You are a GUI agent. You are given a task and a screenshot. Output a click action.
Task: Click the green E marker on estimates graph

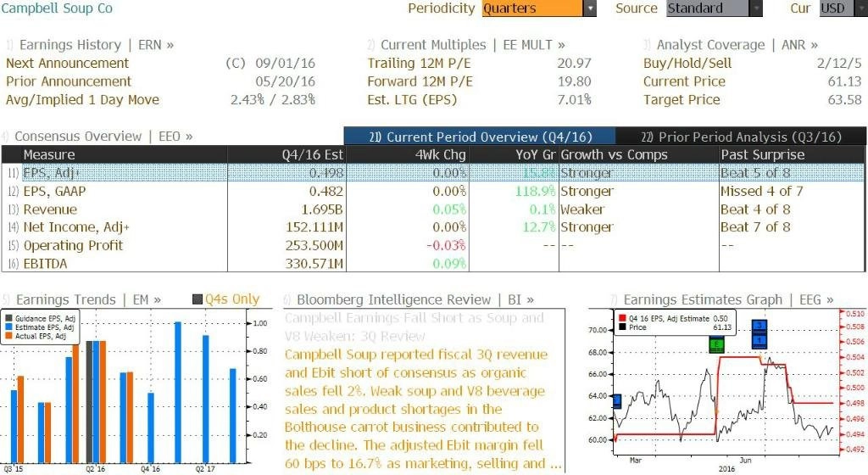[x=716, y=345]
